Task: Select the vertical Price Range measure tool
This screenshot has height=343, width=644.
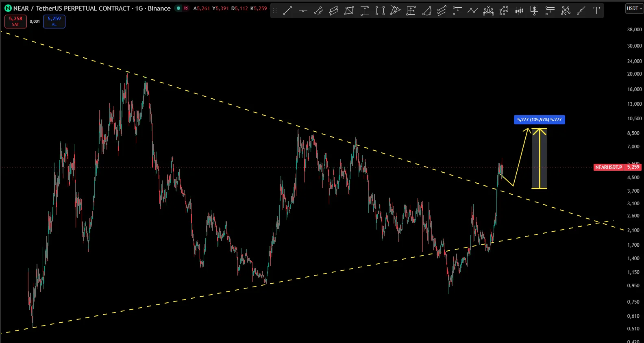Action: (x=365, y=11)
